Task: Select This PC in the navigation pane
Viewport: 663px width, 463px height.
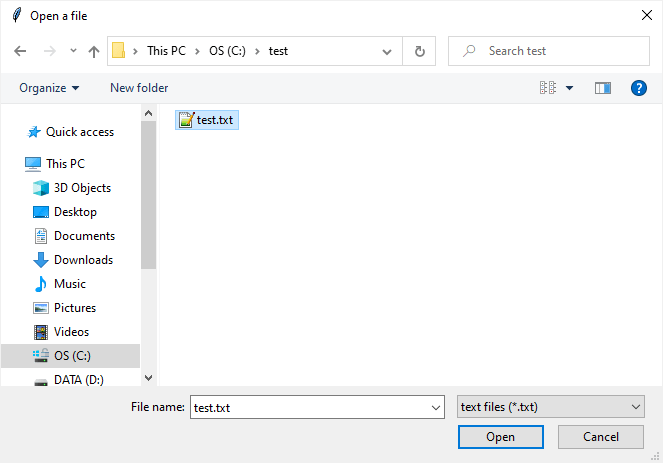Action: [66, 164]
